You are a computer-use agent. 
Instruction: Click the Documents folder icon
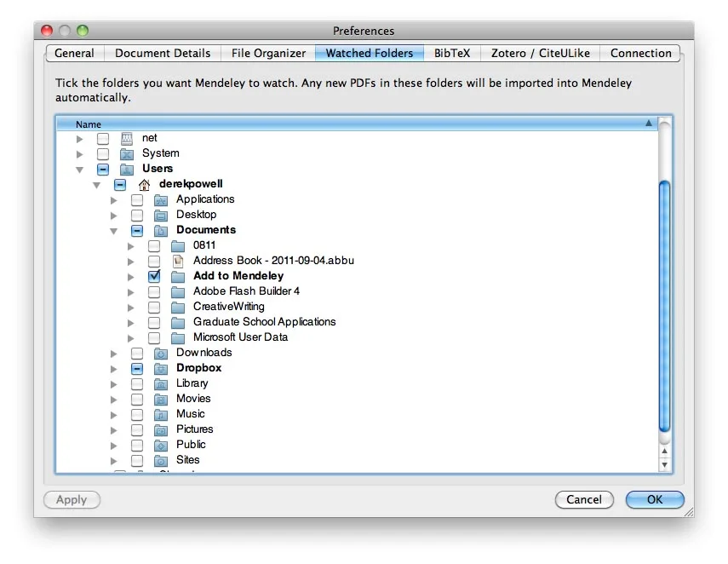pyautogui.click(x=161, y=230)
